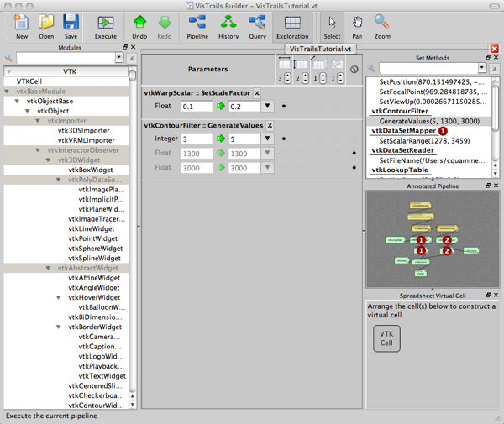Select second dimension radio for SetScaleFactor Float
This screenshot has height=424, width=504.
point(302,106)
